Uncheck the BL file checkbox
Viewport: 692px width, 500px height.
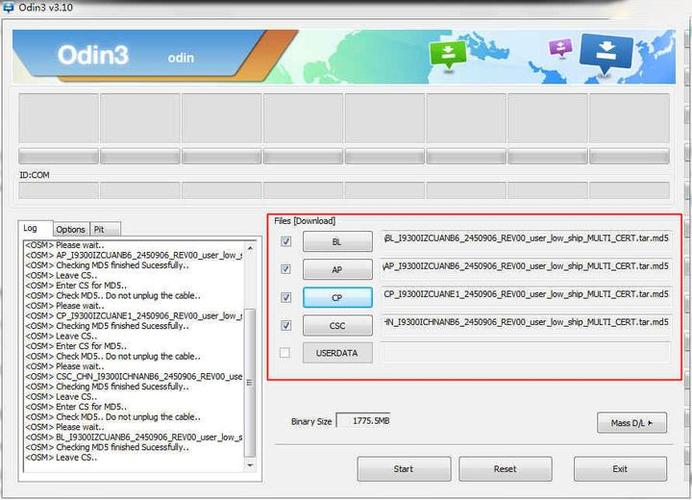tap(287, 241)
